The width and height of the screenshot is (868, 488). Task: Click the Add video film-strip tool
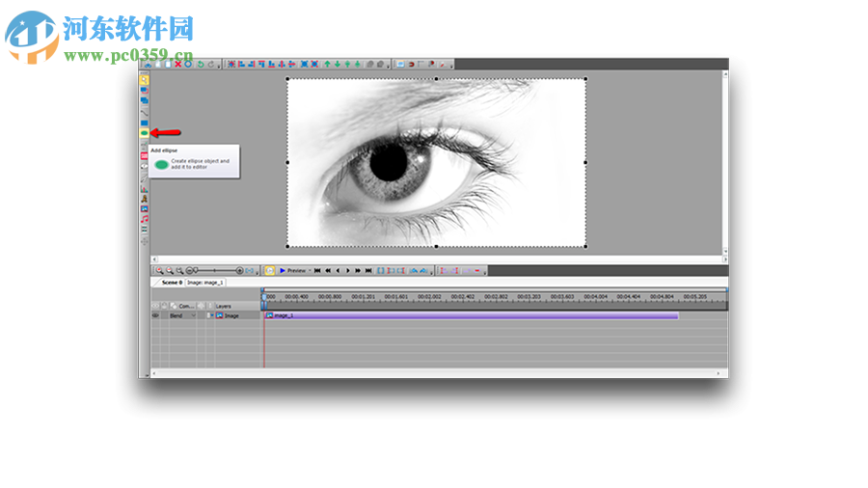point(145,230)
